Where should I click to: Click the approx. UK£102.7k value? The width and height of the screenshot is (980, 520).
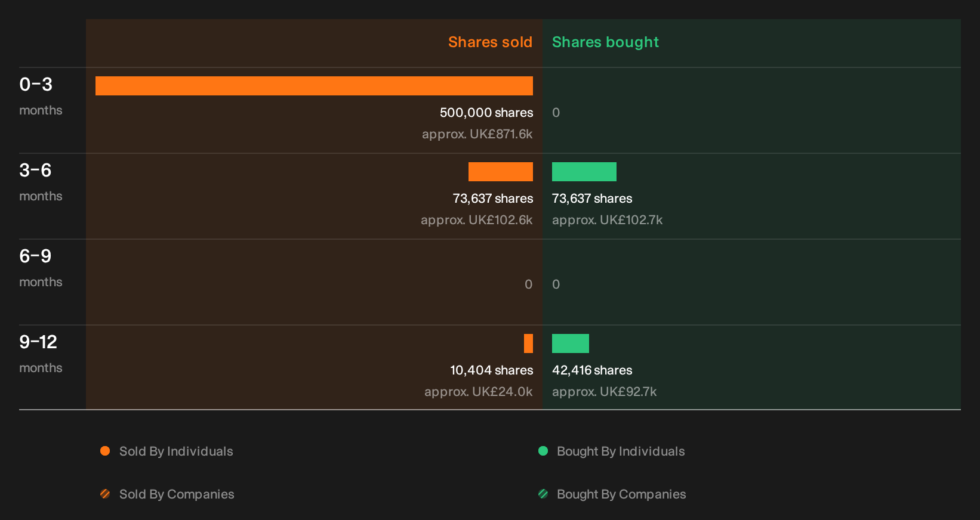click(607, 220)
